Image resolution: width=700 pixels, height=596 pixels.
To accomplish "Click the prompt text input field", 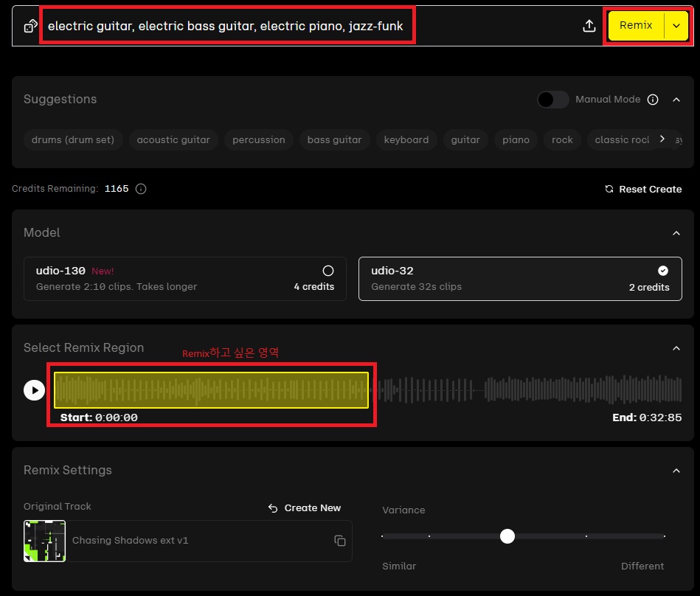I will pos(226,26).
